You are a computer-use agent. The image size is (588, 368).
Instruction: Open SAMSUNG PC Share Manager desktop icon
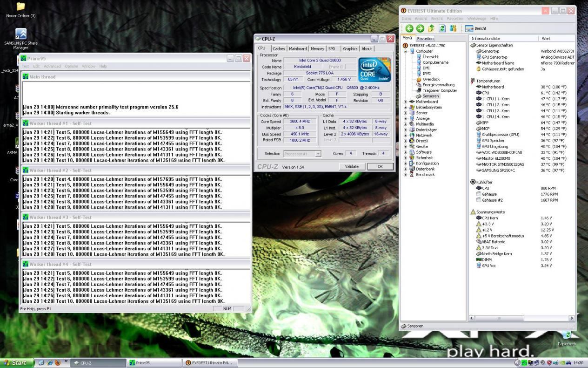[20, 39]
